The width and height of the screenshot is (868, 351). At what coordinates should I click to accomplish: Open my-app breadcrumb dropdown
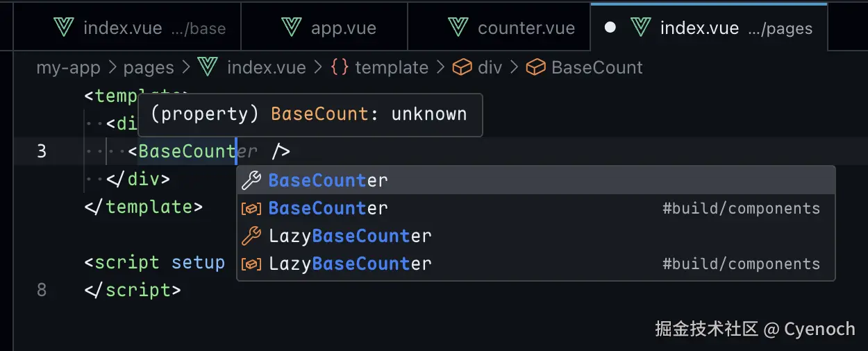click(68, 67)
